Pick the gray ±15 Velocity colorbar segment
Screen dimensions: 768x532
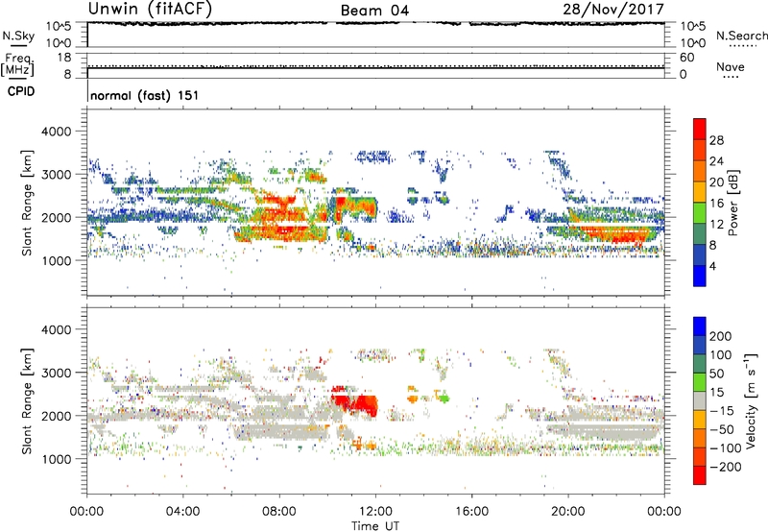pos(700,400)
